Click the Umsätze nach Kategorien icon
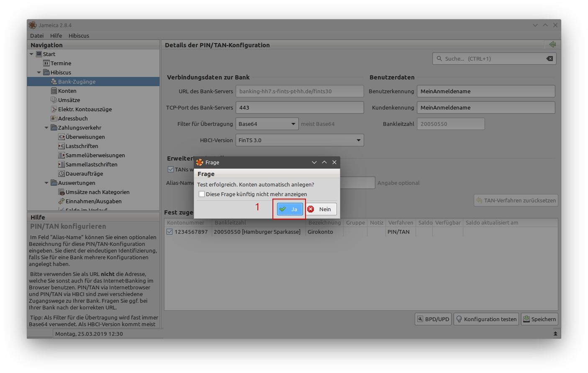The width and height of the screenshot is (588, 373). [62, 192]
